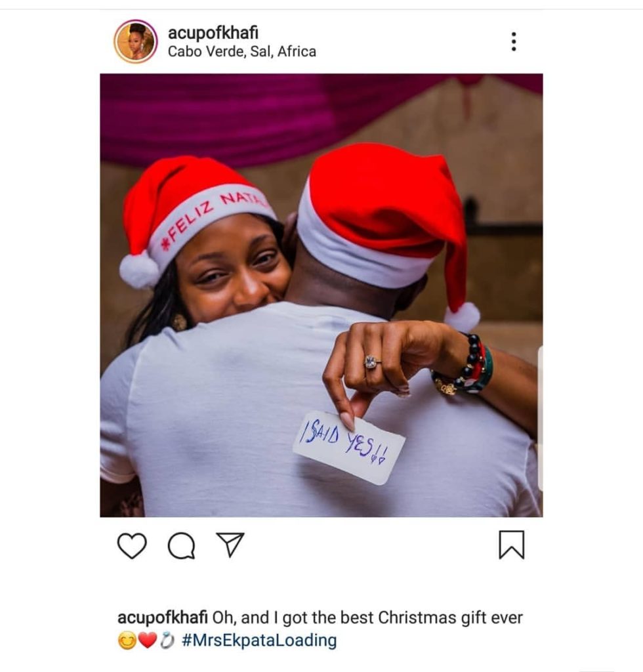Open comments via the speech bubble icon

(x=181, y=545)
